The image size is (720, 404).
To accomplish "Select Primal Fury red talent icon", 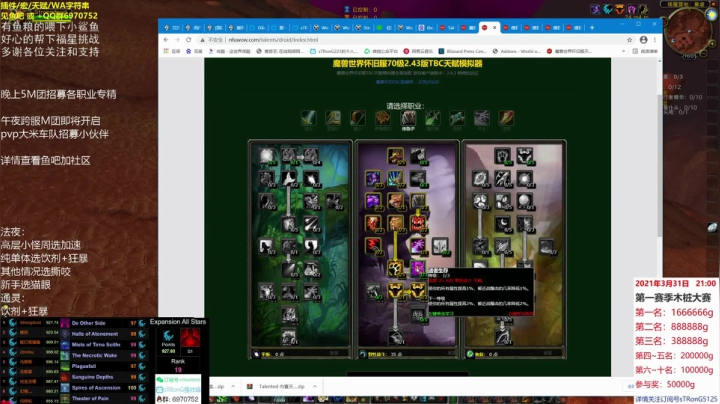I will tap(418, 224).
